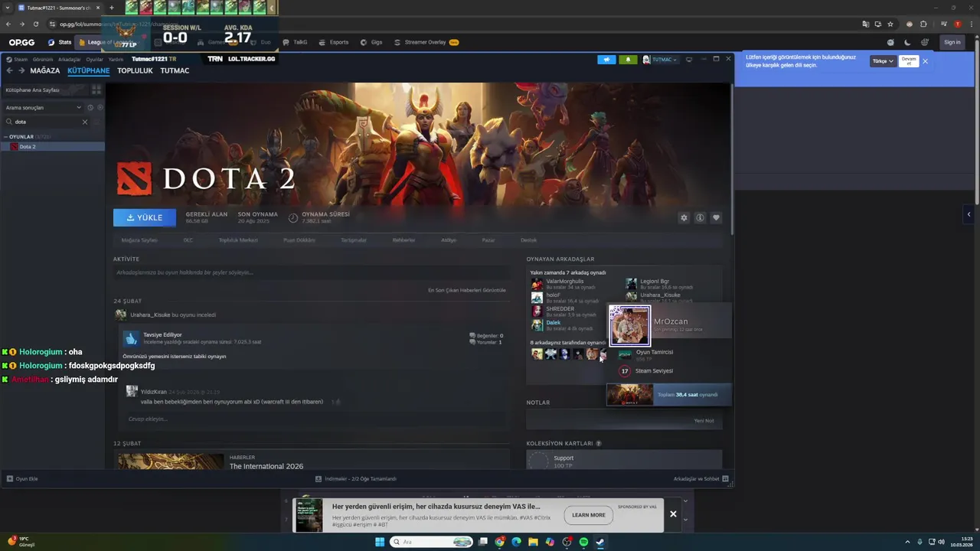The height and width of the screenshot is (551, 980).
Task: Close VAS ad with X
Action: tap(673, 514)
